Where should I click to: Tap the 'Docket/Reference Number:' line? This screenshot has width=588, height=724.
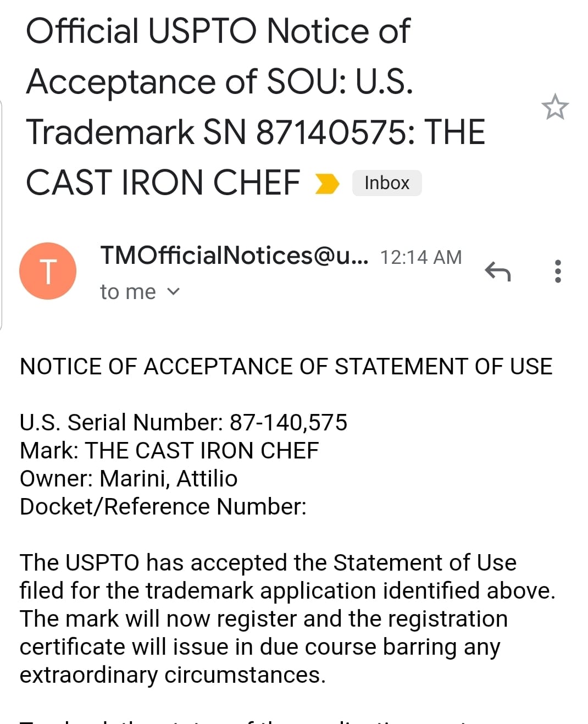click(x=163, y=507)
